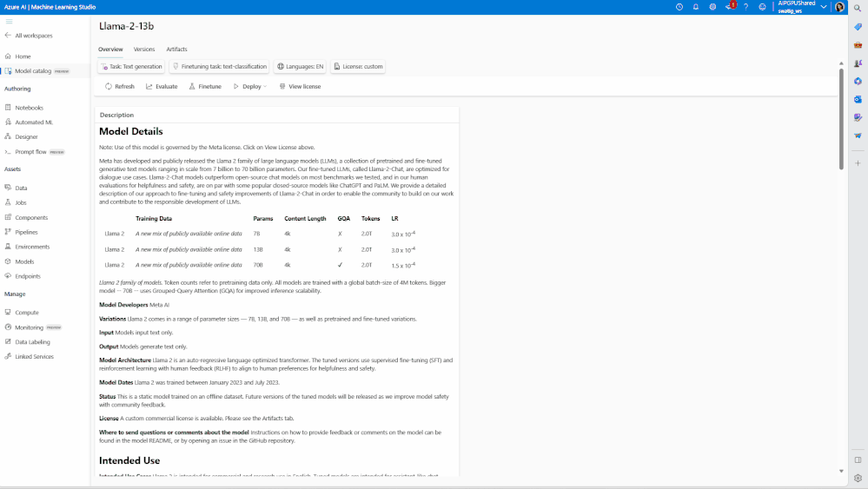Open feedback smiley icon
Screen dimensions: 868x489
[x=762, y=7]
